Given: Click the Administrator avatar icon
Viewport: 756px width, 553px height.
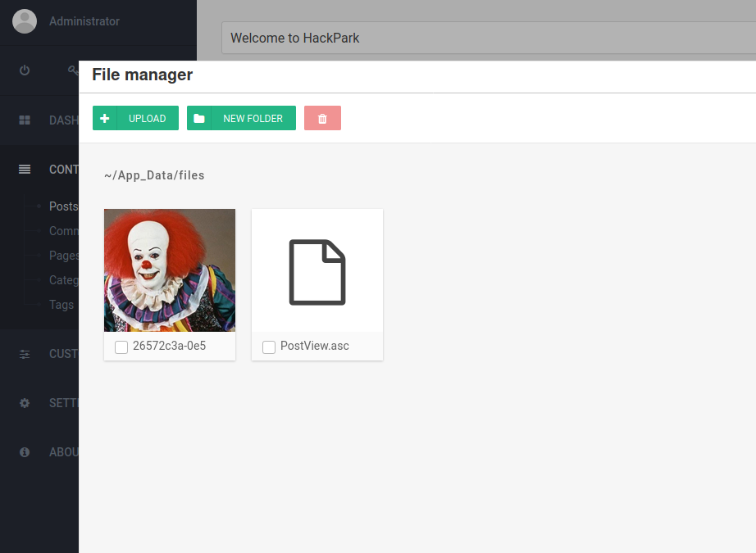Looking at the screenshot, I should click(25, 21).
